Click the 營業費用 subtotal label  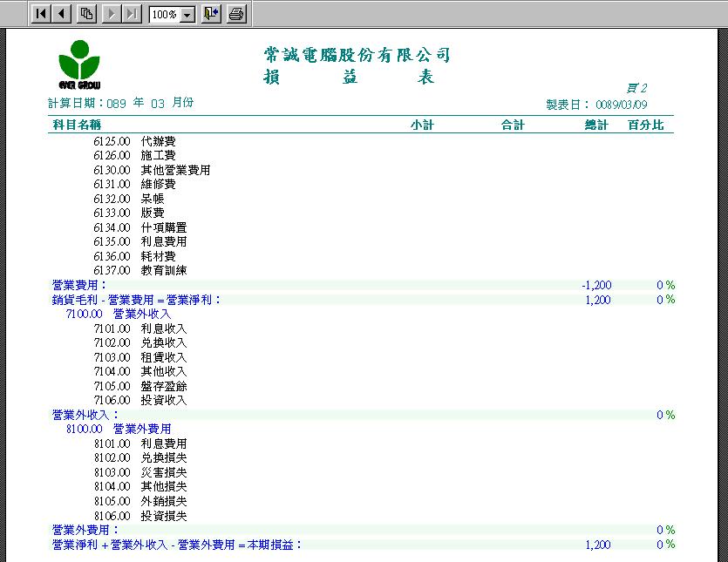(x=79, y=285)
